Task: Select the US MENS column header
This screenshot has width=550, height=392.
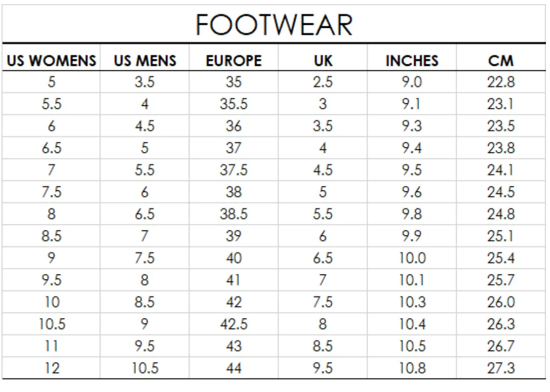Action: tap(145, 61)
